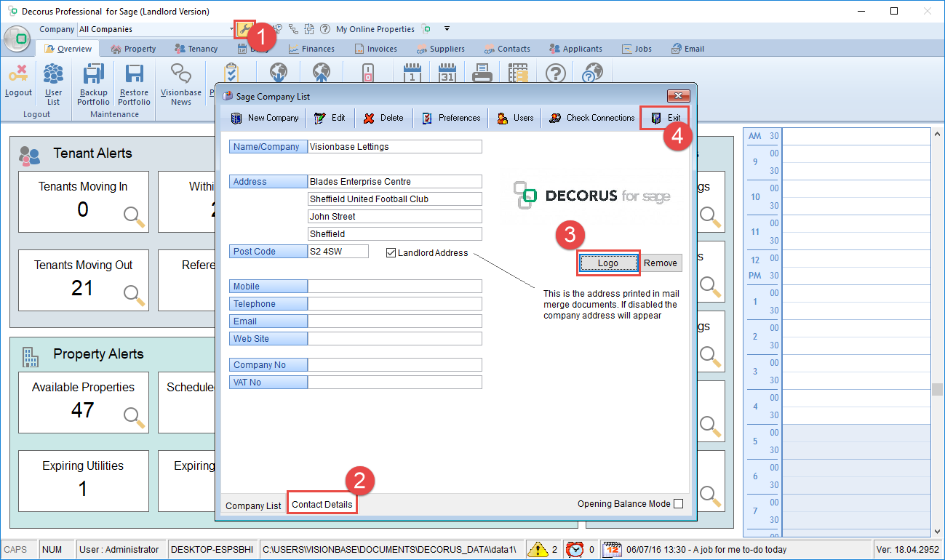Open Preferences in Sage Company List
This screenshot has height=560, width=945.
[451, 118]
